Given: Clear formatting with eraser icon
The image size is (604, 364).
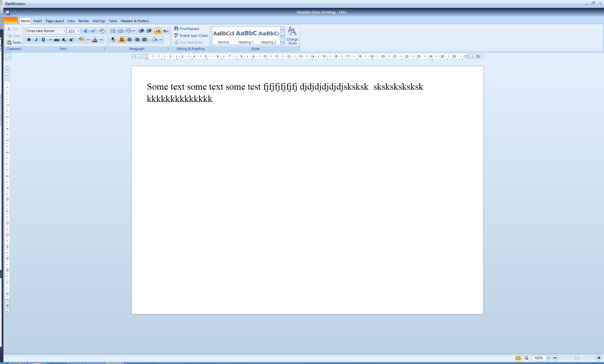Looking at the screenshot, I should click(102, 31).
